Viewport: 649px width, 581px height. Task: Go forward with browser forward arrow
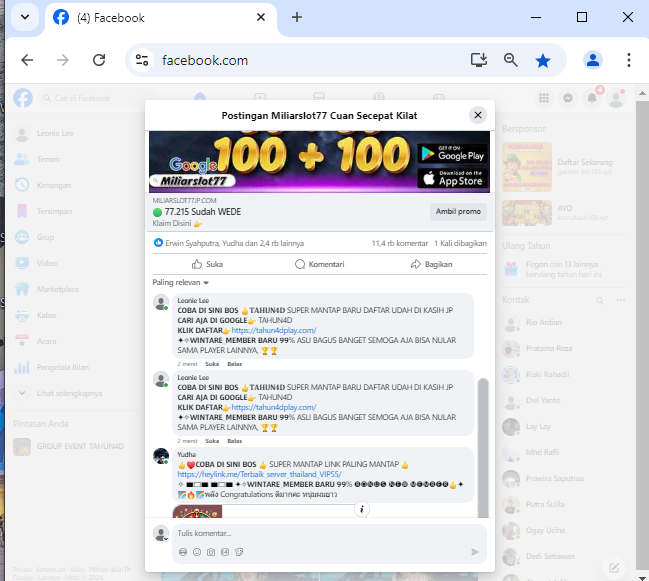[x=63, y=60]
